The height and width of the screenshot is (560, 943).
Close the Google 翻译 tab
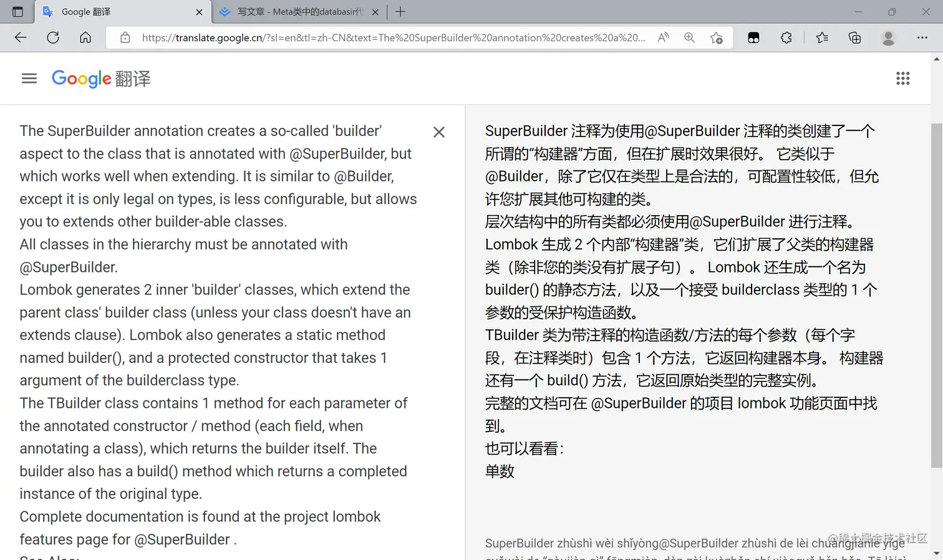tap(199, 12)
